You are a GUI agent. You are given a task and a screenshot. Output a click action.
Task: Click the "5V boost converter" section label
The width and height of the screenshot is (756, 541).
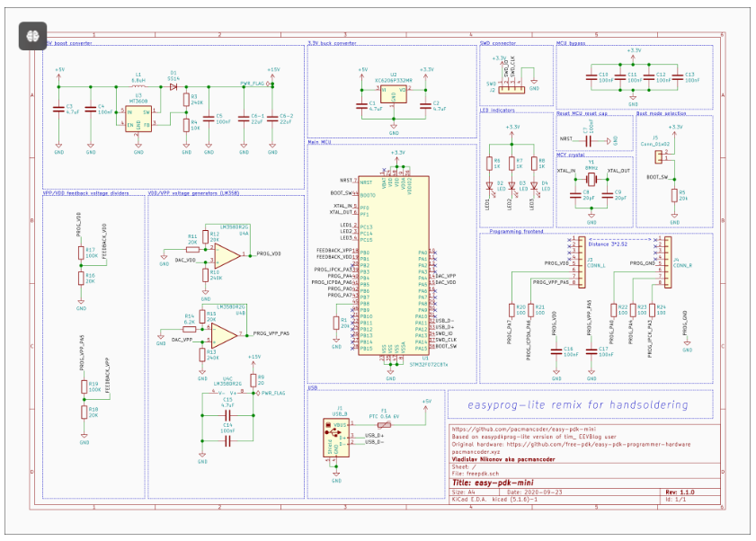pyautogui.click(x=66, y=43)
